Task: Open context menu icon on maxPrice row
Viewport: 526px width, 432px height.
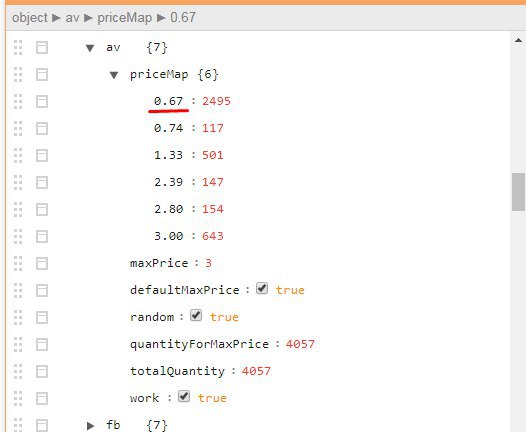Action: [42, 264]
